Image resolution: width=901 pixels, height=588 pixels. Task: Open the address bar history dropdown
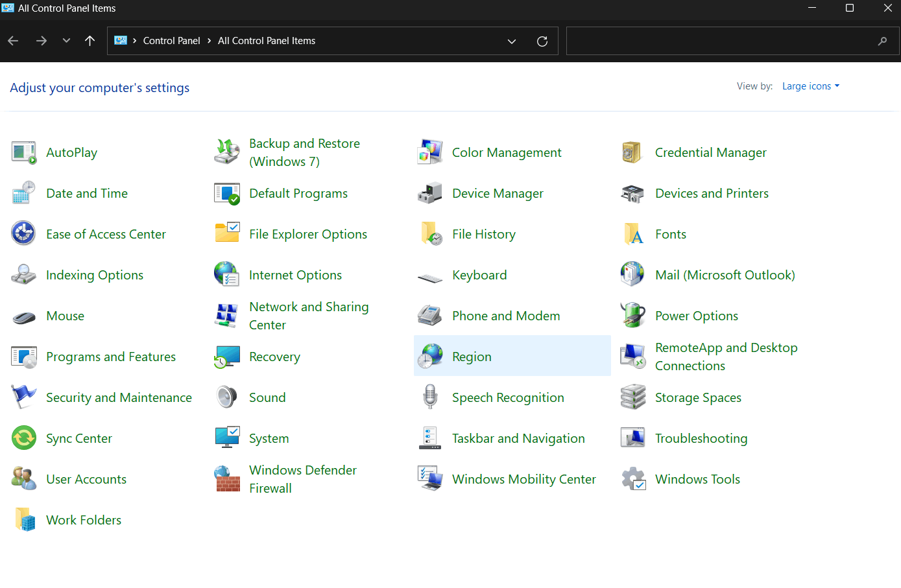[x=512, y=41]
